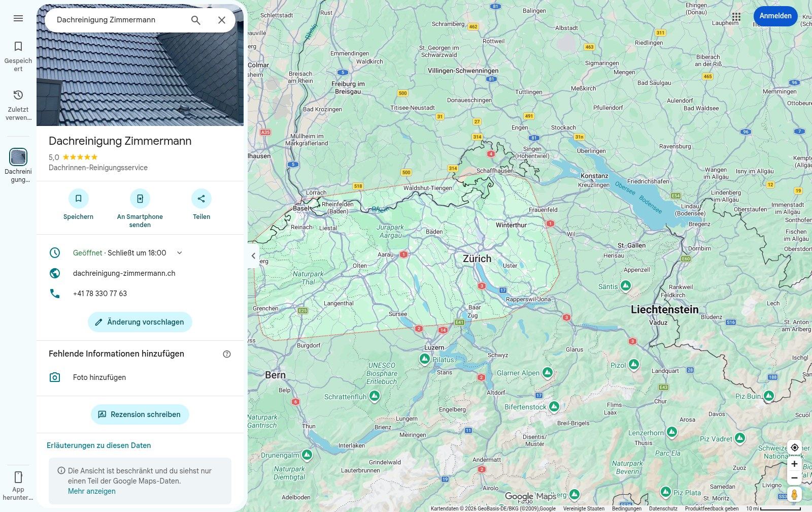The image size is (812, 512).
Task: Click the Bern city label
Action: [275, 375]
